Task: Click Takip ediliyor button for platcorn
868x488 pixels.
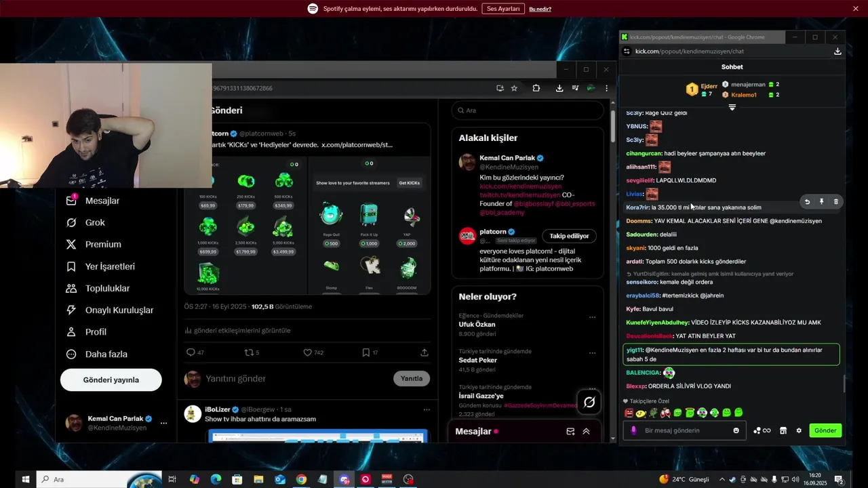Action: coord(569,236)
